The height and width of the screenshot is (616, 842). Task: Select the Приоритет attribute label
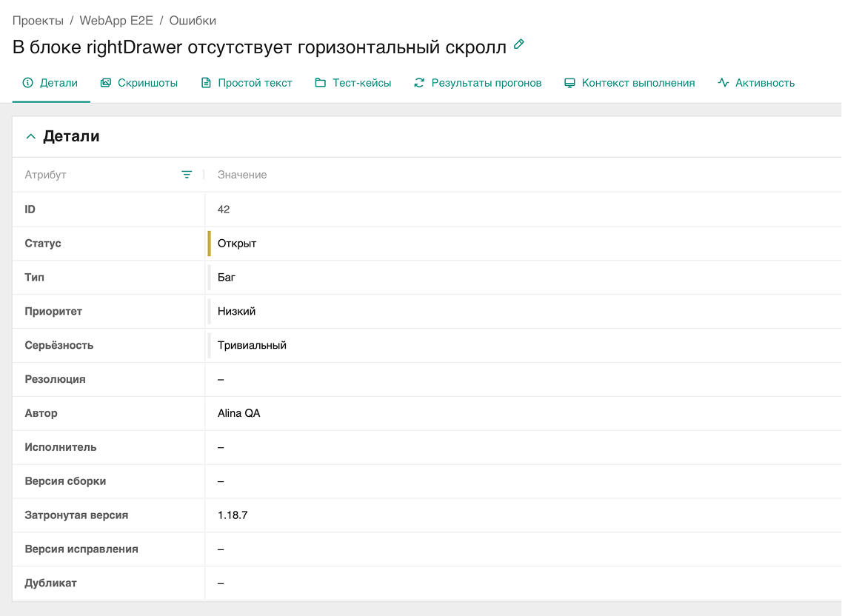pyautogui.click(x=53, y=311)
